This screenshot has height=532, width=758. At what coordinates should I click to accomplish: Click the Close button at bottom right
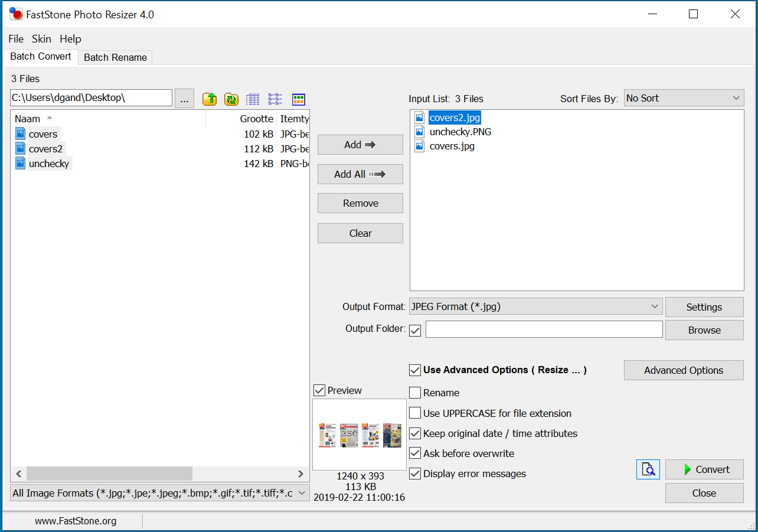(x=704, y=493)
